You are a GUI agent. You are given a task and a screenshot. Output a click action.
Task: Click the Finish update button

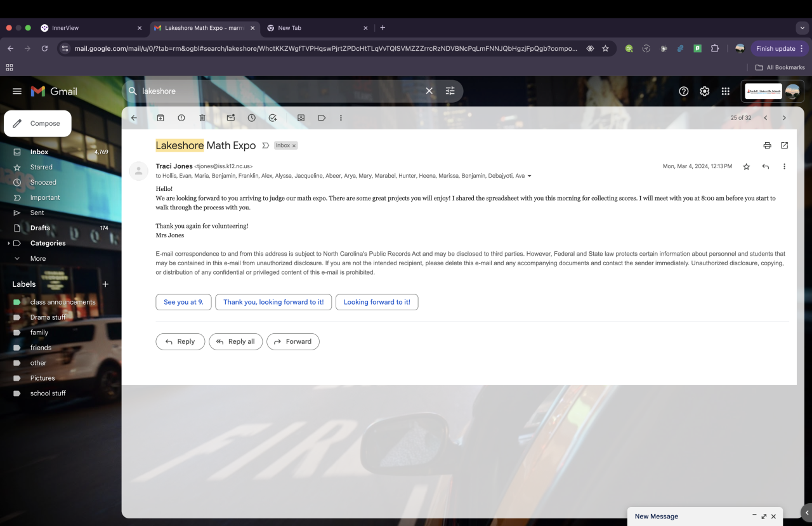click(x=779, y=48)
